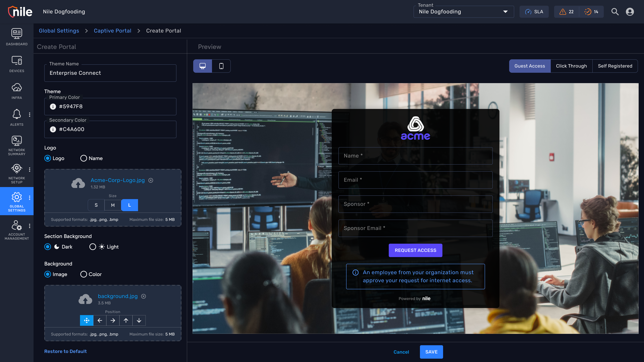This screenshot has height=362, width=644.
Task: Open the user account avatar icon
Action: point(630,12)
